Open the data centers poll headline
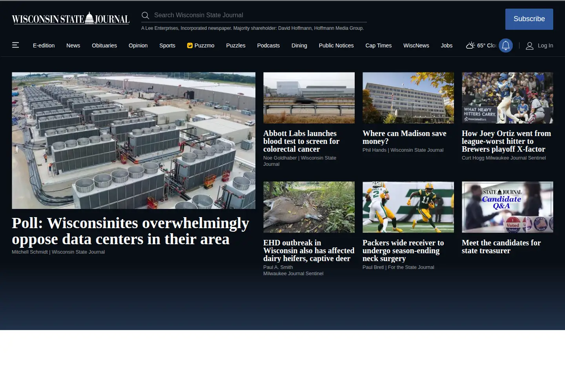The width and height of the screenshot is (565, 392). tap(130, 231)
